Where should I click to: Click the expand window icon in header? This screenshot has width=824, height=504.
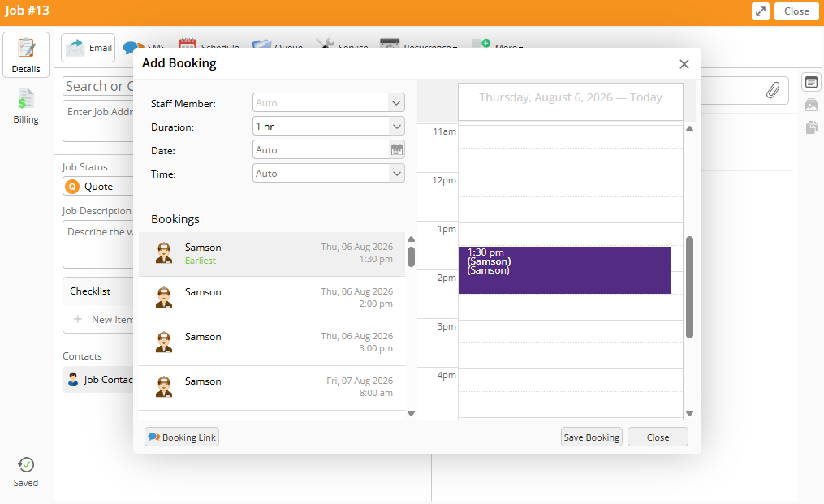[761, 11]
